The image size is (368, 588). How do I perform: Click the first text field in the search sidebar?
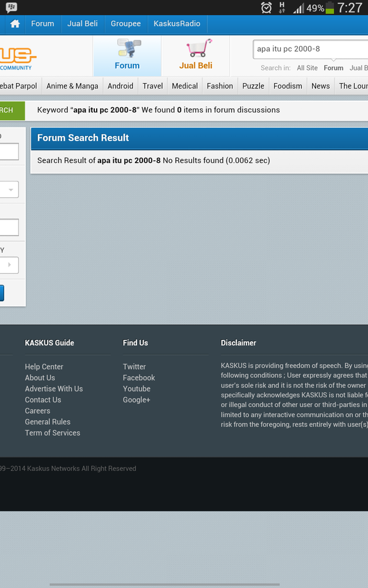pos(9,152)
